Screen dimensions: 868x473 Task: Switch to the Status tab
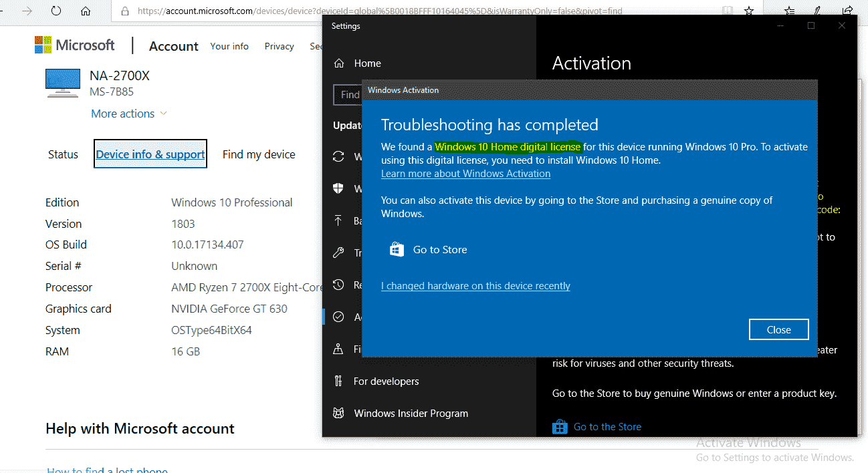click(x=63, y=154)
